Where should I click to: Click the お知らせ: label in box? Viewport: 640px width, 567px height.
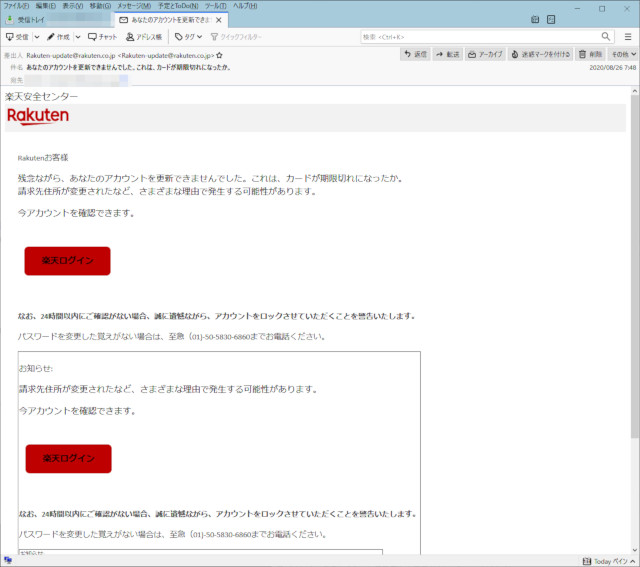click(x=36, y=368)
